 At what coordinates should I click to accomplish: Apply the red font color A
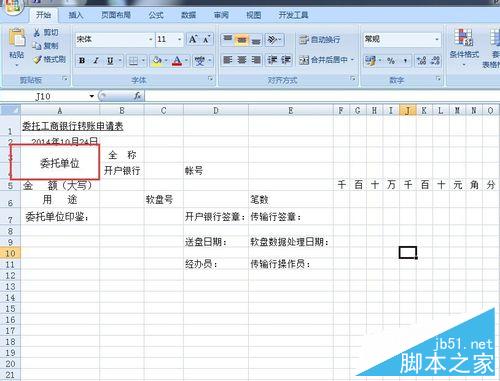coord(177,61)
